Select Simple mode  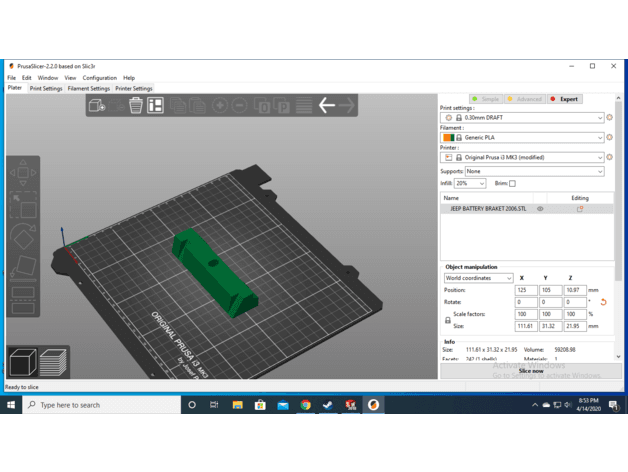click(x=486, y=99)
